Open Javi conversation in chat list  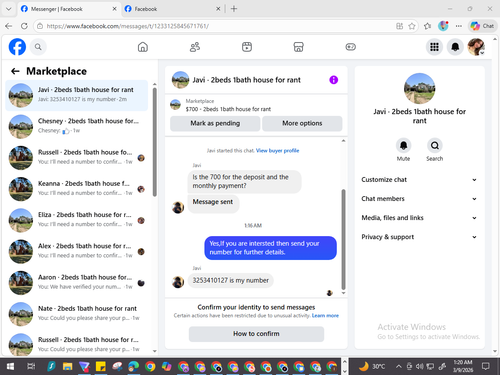tap(77, 95)
